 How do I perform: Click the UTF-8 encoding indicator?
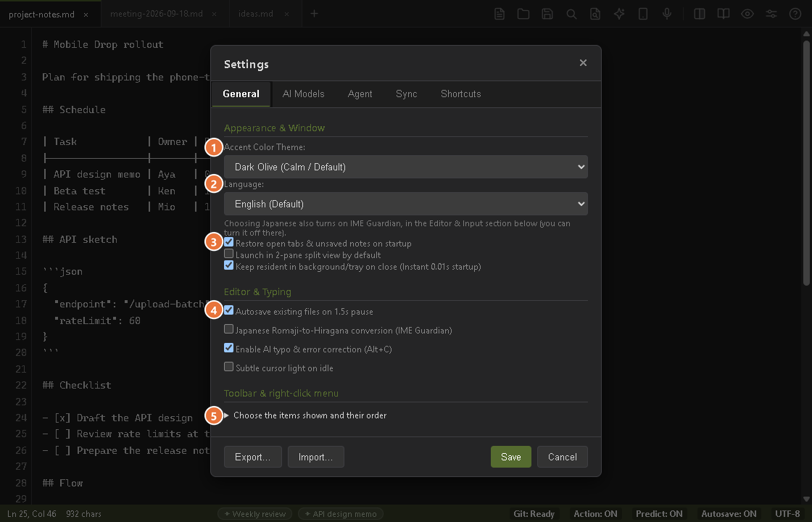click(x=787, y=514)
